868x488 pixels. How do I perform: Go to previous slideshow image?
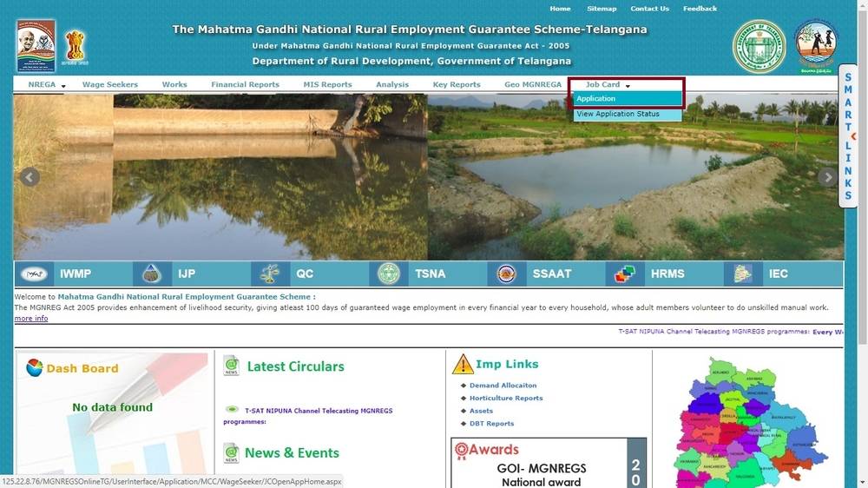pyautogui.click(x=30, y=177)
